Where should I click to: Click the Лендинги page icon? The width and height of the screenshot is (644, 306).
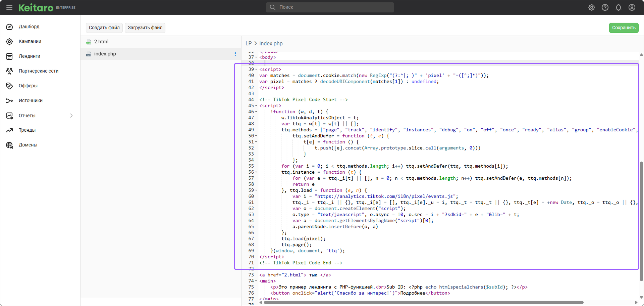click(x=9, y=56)
